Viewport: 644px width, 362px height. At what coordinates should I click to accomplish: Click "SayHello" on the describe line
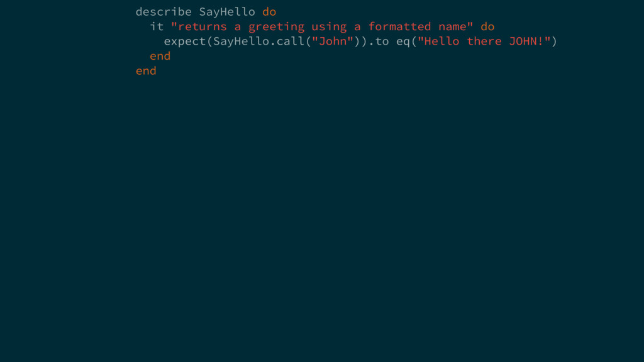point(227,12)
